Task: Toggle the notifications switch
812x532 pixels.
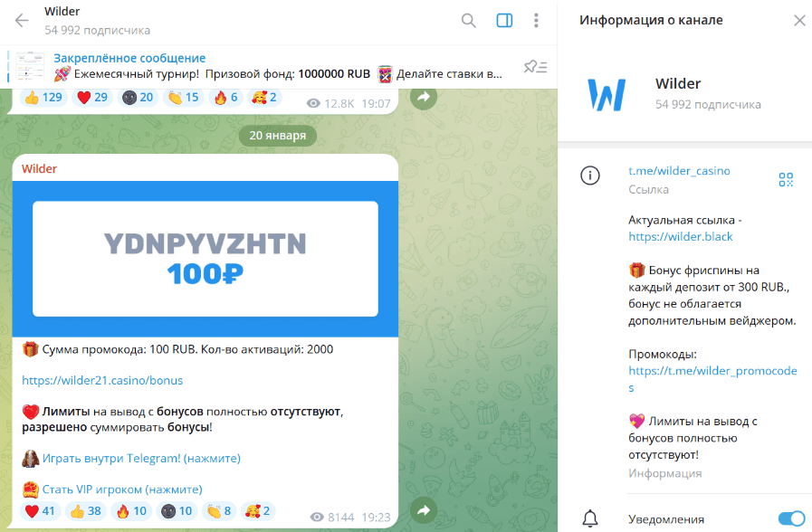Action: pos(791,518)
